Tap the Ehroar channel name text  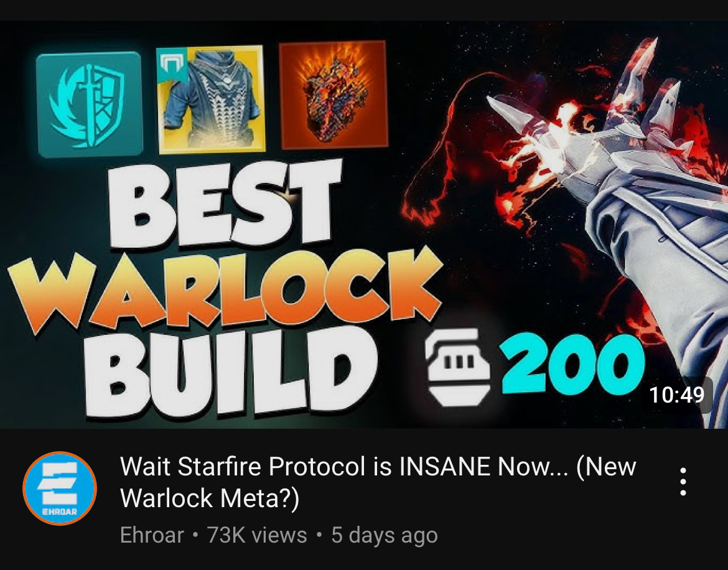click(x=152, y=535)
